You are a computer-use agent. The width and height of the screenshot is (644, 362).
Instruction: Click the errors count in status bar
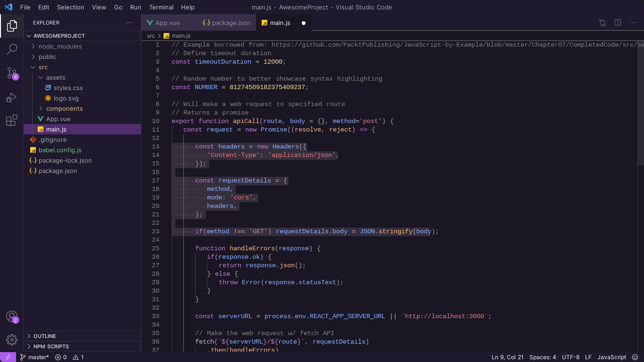pos(61,357)
